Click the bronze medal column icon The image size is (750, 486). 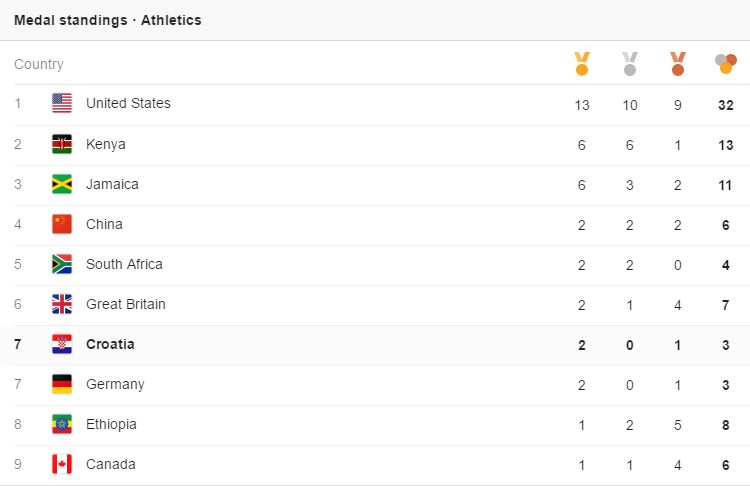click(x=678, y=64)
